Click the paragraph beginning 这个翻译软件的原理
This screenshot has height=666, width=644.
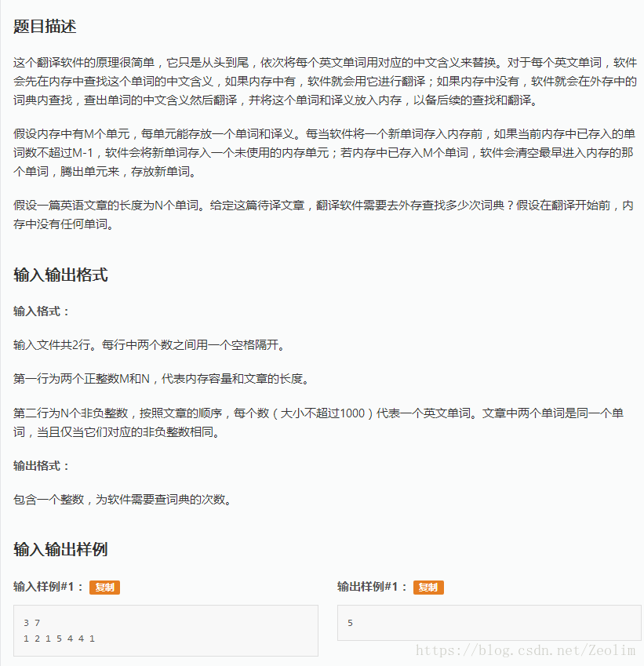coord(325,81)
